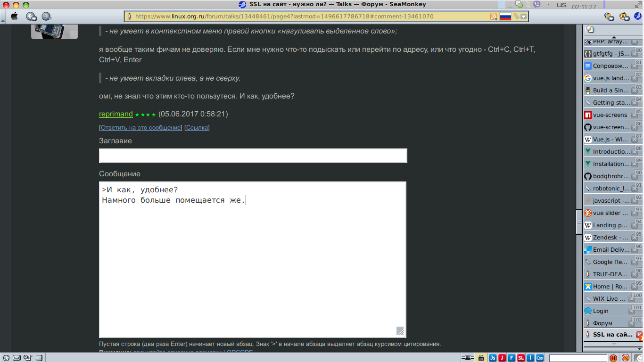Toggle the SL (Silverlight) status button
This screenshot has height=362, width=644.
pyautogui.click(x=521, y=358)
